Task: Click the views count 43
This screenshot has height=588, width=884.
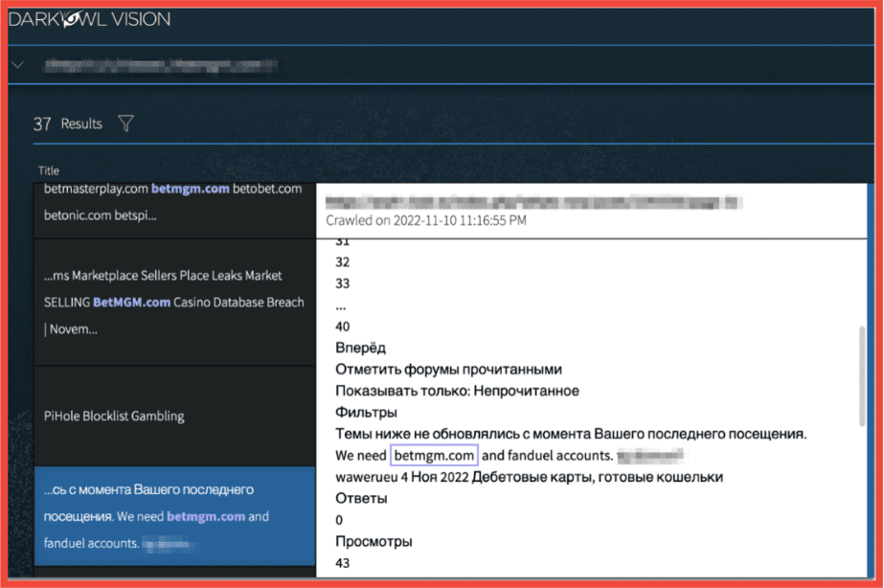Action: [x=342, y=563]
